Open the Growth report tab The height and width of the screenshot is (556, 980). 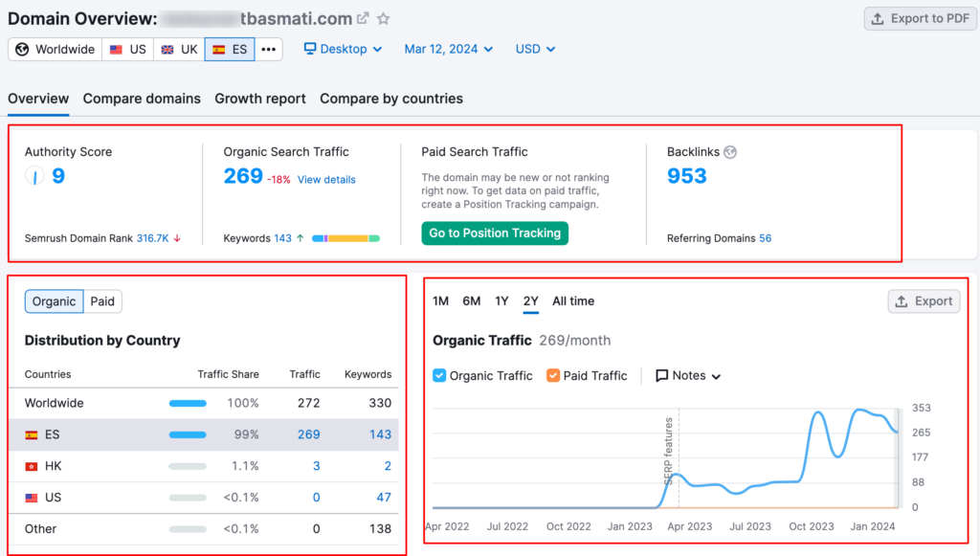[x=260, y=99]
